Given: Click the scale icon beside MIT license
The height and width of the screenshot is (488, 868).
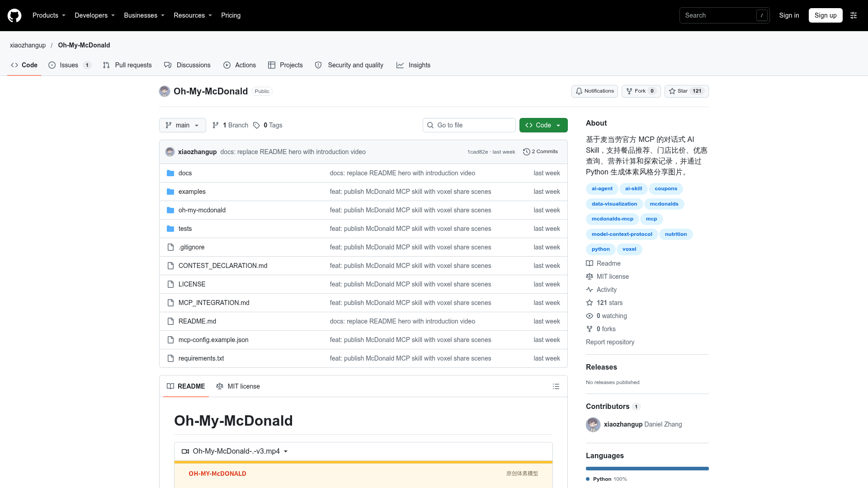Looking at the screenshot, I should point(590,277).
